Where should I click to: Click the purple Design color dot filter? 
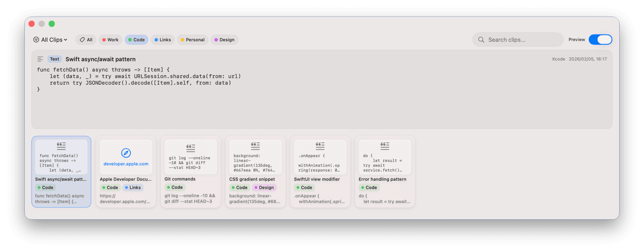click(216, 40)
